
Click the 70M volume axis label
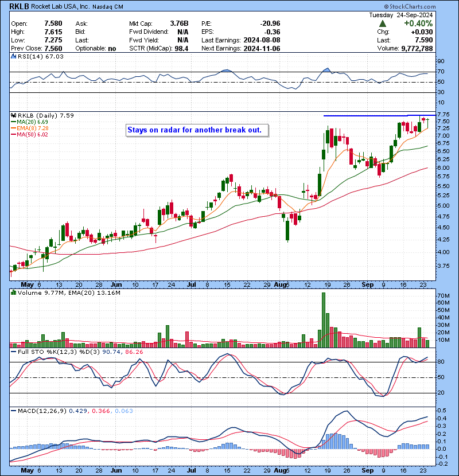pyautogui.click(x=444, y=295)
